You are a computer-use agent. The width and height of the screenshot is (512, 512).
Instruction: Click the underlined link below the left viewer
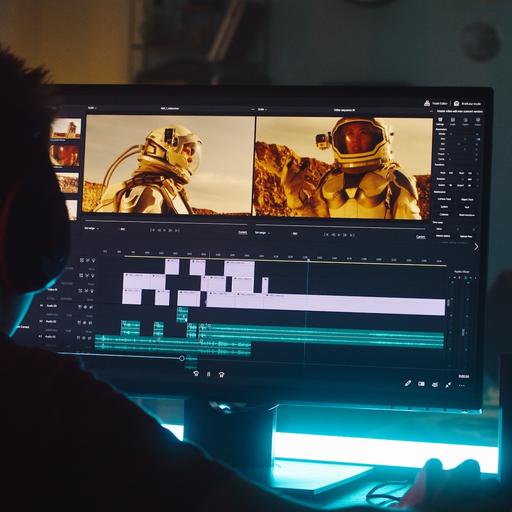point(243,232)
